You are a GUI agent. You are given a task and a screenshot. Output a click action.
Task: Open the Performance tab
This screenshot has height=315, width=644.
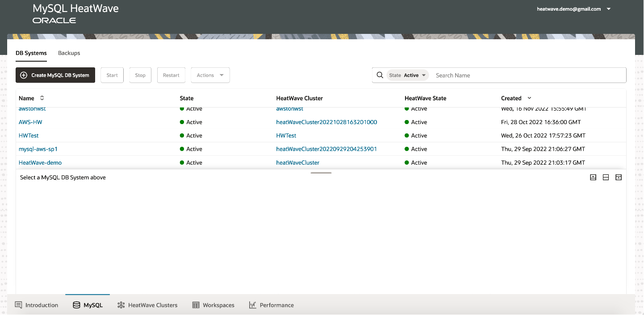pos(271,305)
